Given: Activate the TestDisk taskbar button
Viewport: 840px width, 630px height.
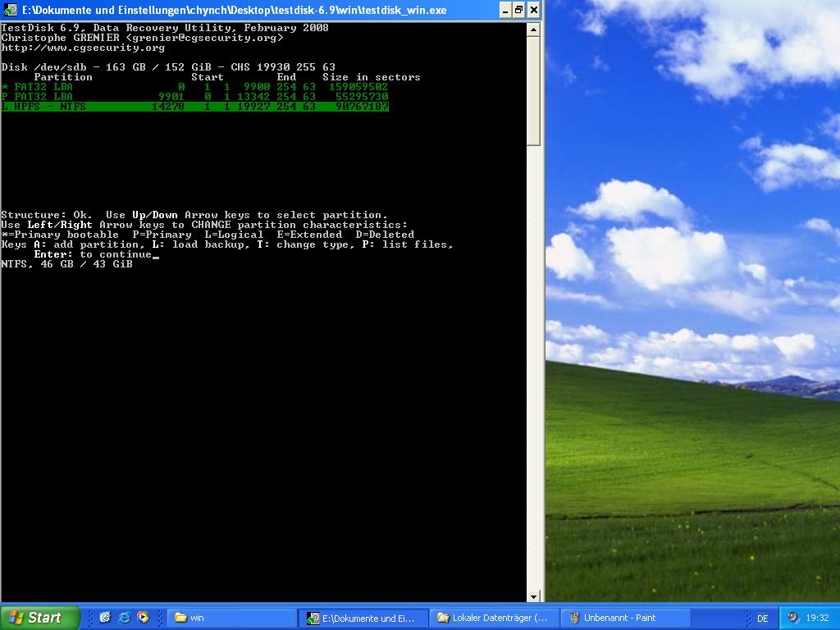Looking at the screenshot, I should (x=364, y=618).
